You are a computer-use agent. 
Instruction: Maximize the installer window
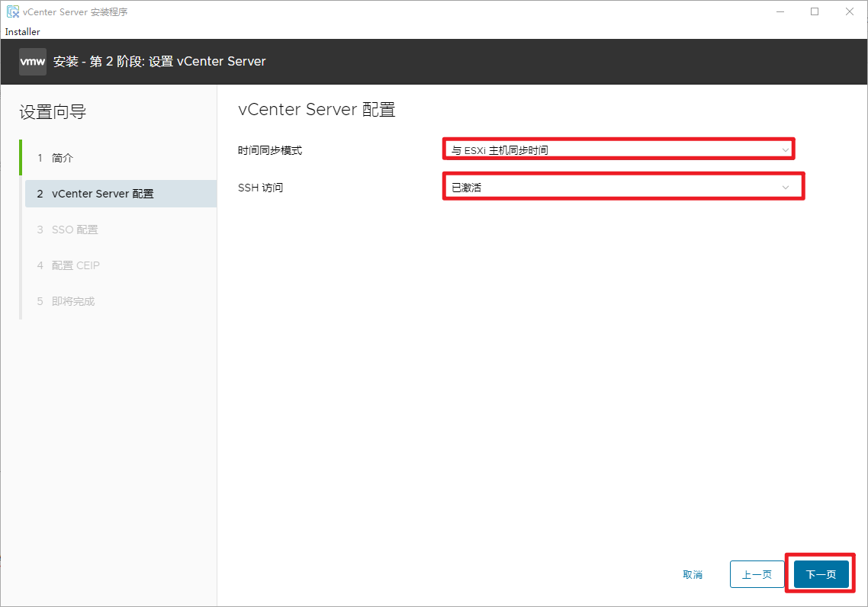tap(815, 11)
